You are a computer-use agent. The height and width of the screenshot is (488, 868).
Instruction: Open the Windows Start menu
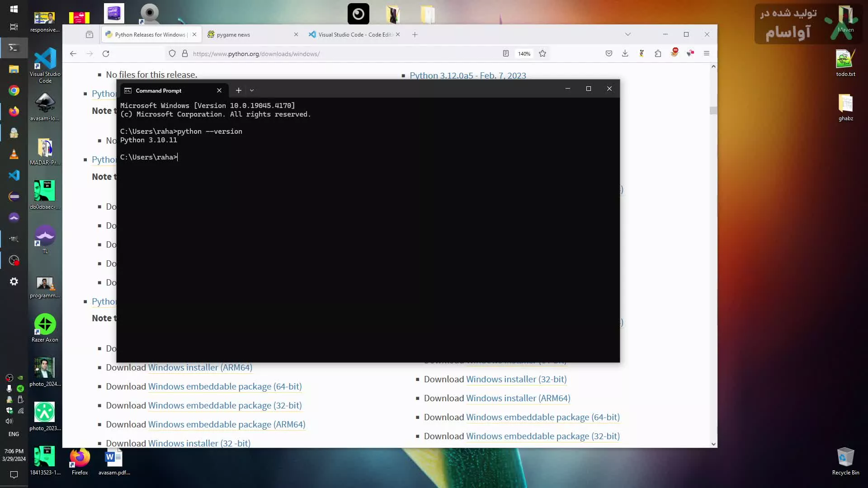point(14,9)
